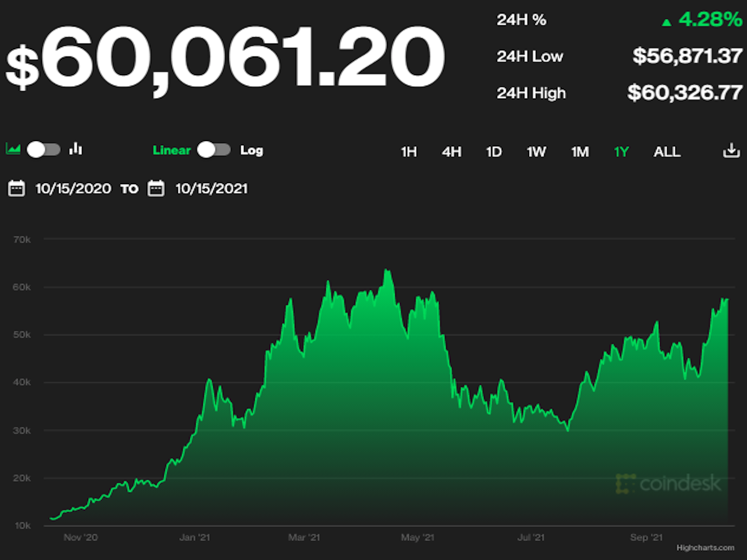The image size is (747, 560).
Task: Open the start date calendar icon
Action: point(17,188)
